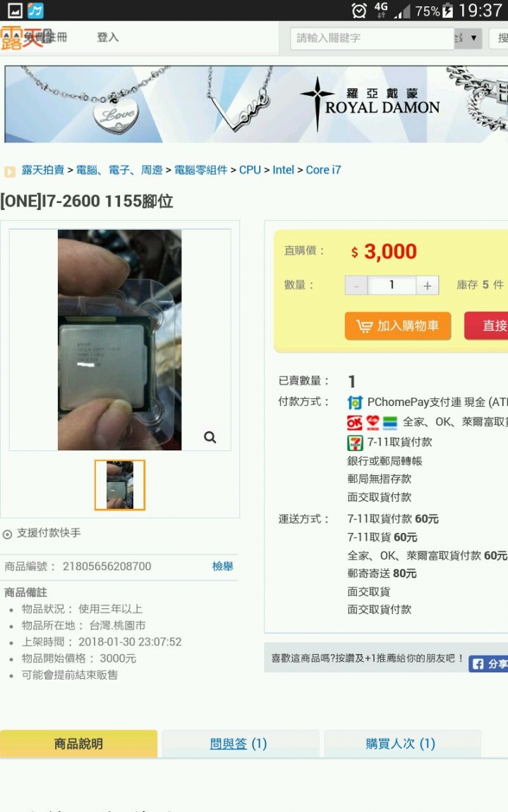Open the 購買人次 (1) tab
508x812 pixels.
[401, 744]
